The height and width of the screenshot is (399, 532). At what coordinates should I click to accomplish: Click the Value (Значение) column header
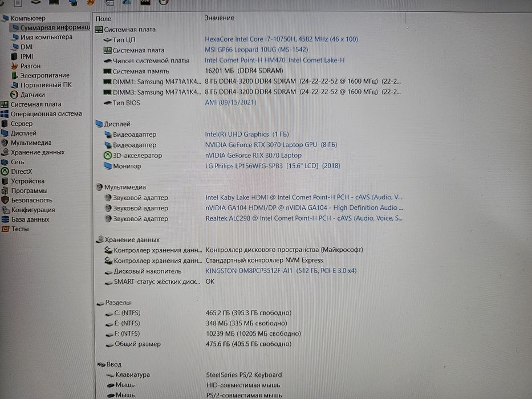219,18
